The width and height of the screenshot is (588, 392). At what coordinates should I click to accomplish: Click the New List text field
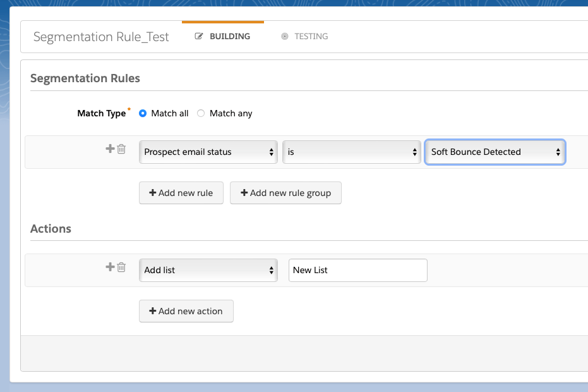click(357, 270)
